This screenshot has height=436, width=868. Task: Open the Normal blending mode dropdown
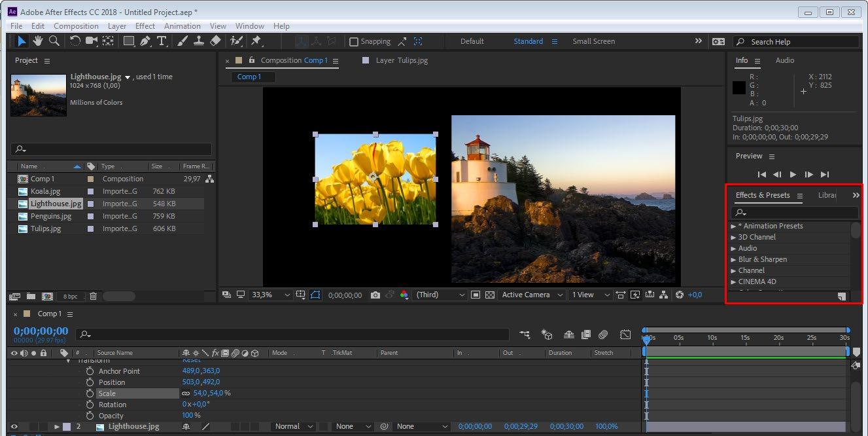tap(294, 427)
